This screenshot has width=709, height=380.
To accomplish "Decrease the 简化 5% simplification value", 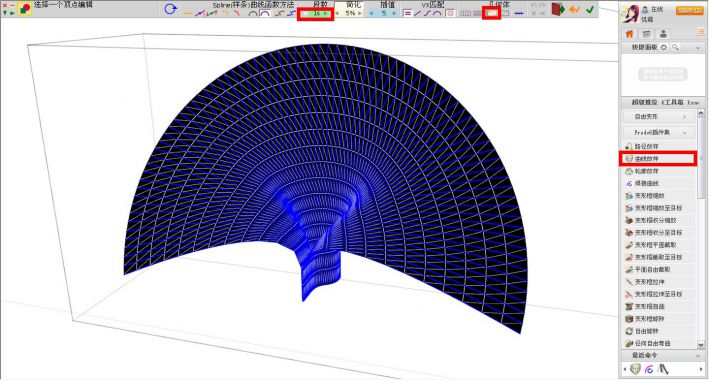I will pos(337,14).
